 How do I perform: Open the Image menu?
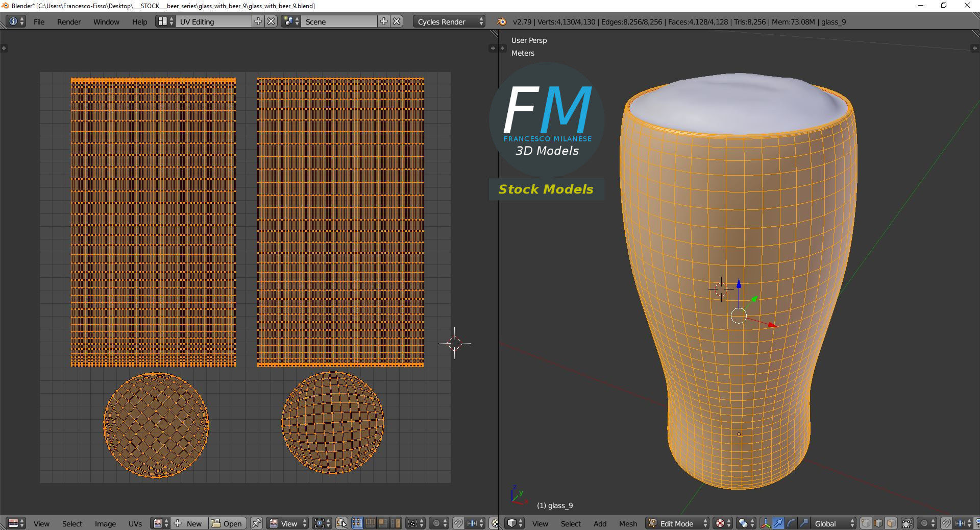(x=105, y=524)
